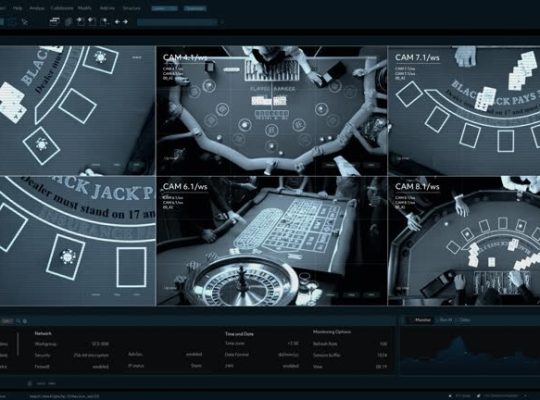Click the square status bar icon bottom right
Image resolution: width=540 pixels, height=400 pixels.
pos(450,396)
